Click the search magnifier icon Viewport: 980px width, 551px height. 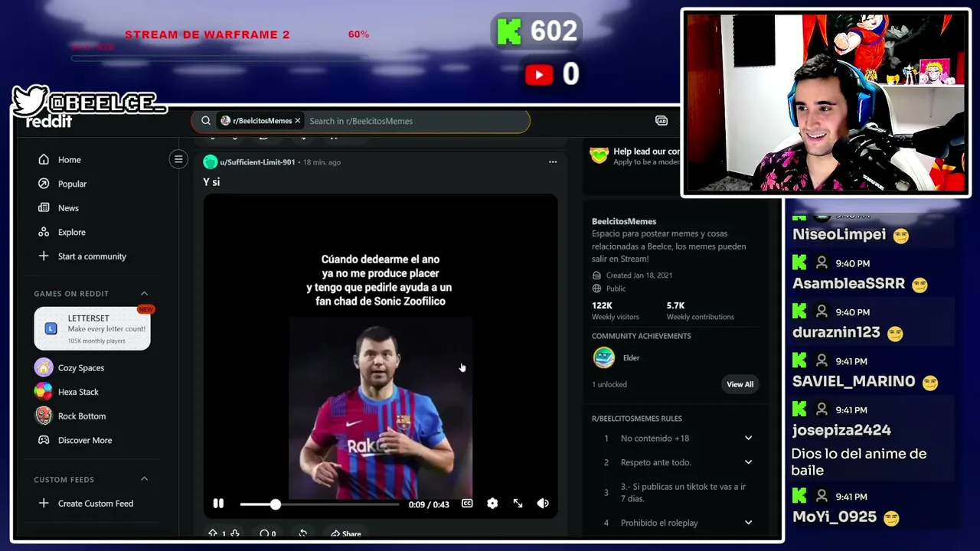206,121
